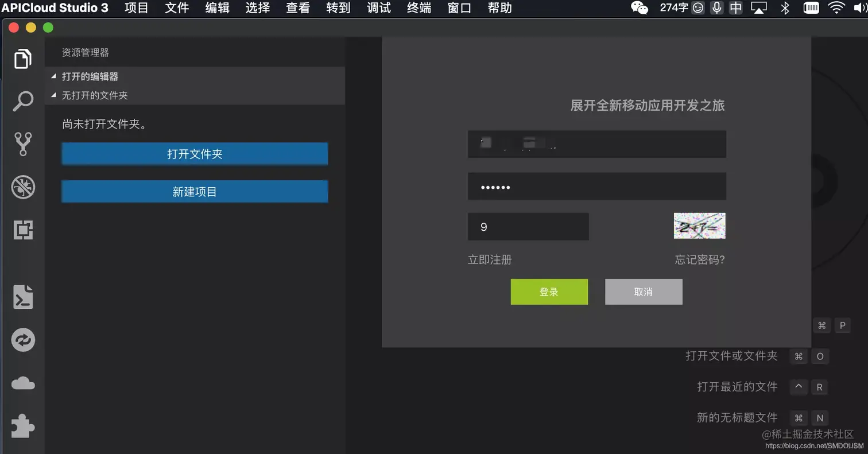Open the Extensions squares icon
This screenshot has height=454, width=868.
23,230
